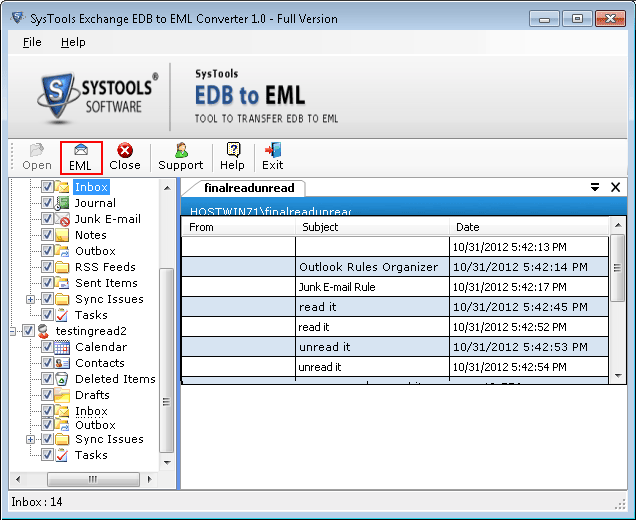636x520 pixels.
Task: Click the Drafts folder icon
Action: (x=62, y=395)
